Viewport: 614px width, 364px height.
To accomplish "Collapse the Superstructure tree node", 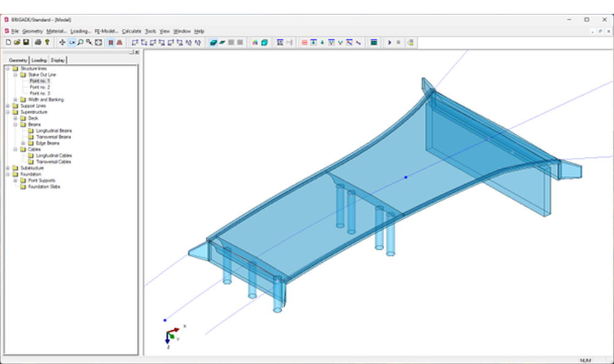I will point(7,112).
